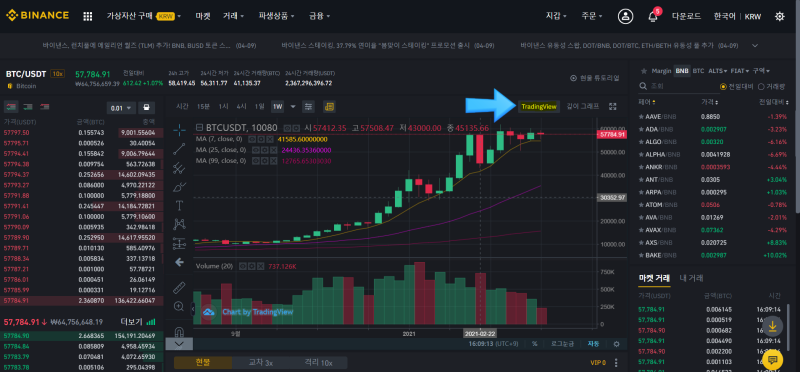This screenshot has width=800, height=372.
Task: Open chart indicators settings icon
Action: (308, 107)
